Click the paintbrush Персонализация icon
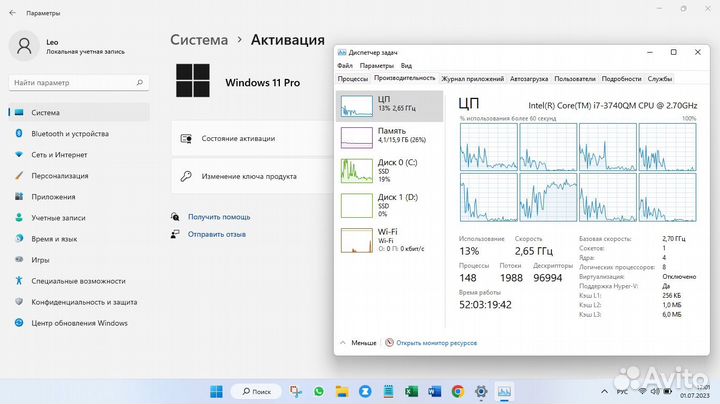This screenshot has width=720, height=404. coord(19,175)
